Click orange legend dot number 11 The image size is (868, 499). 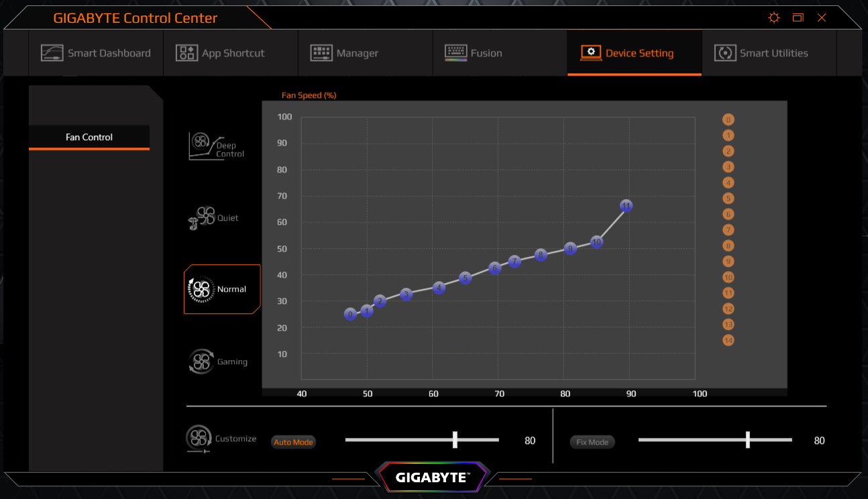[728, 293]
